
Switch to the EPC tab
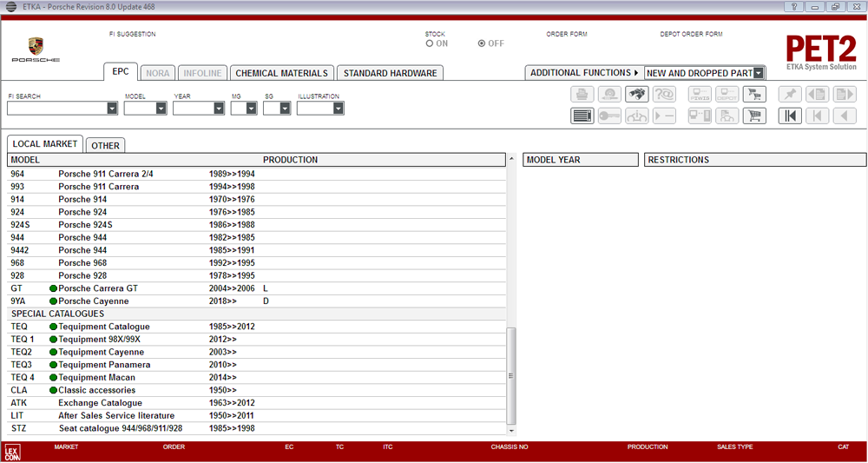click(120, 72)
